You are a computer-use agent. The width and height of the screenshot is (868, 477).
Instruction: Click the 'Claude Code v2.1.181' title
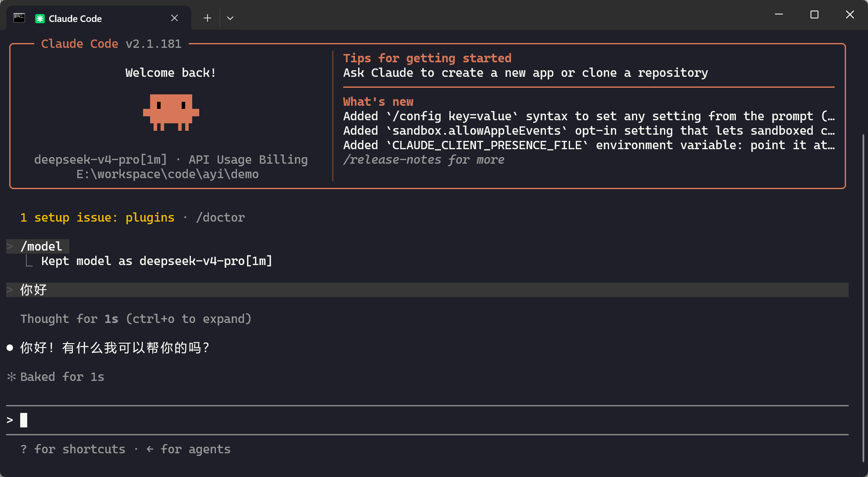point(111,43)
